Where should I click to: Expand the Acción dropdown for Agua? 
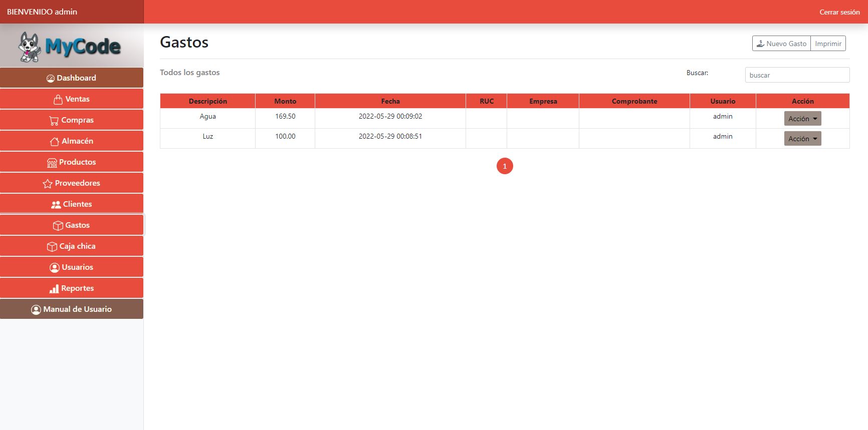[802, 119]
